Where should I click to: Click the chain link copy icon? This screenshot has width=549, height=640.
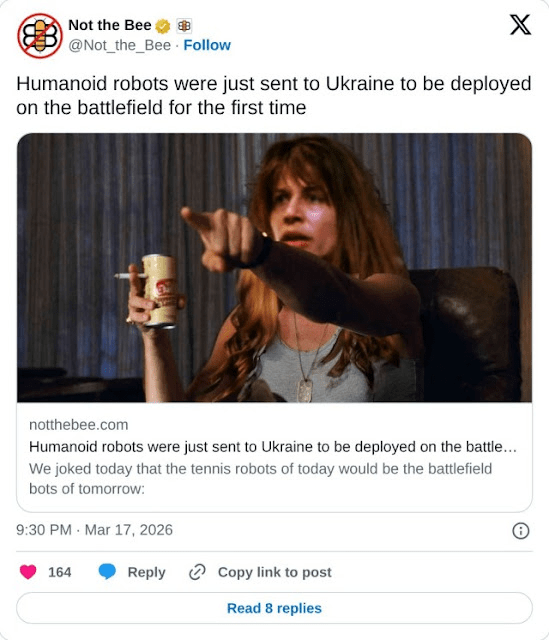pyautogui.click(x=197, y=572)
